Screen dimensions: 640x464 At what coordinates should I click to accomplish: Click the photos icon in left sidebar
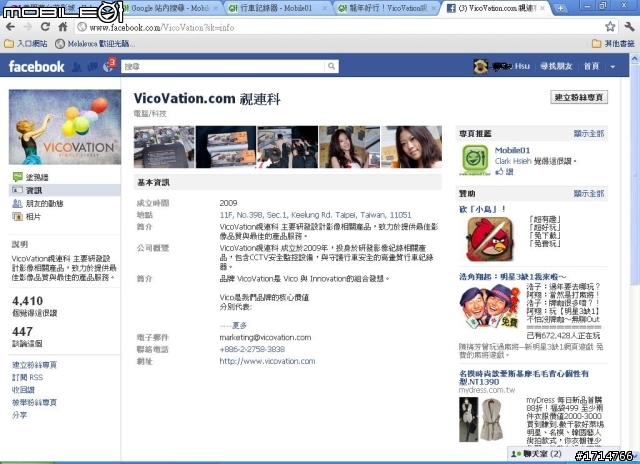[17, 217]
